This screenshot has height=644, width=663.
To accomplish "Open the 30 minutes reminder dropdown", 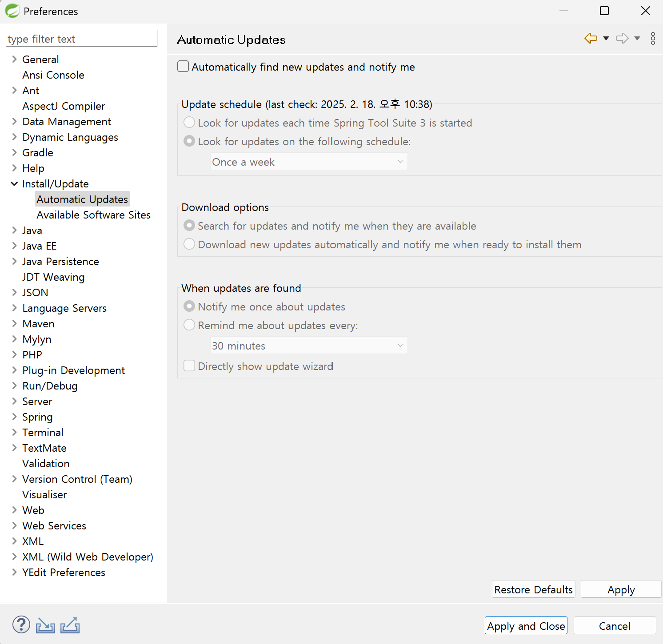I will pyautogui.click(x=309, y=346).
